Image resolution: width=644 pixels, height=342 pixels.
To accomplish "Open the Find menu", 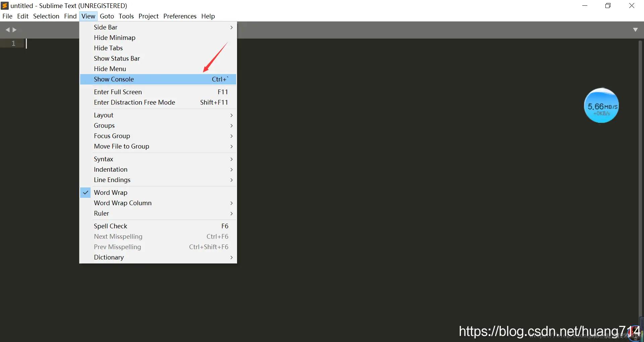I will point(70,16).
